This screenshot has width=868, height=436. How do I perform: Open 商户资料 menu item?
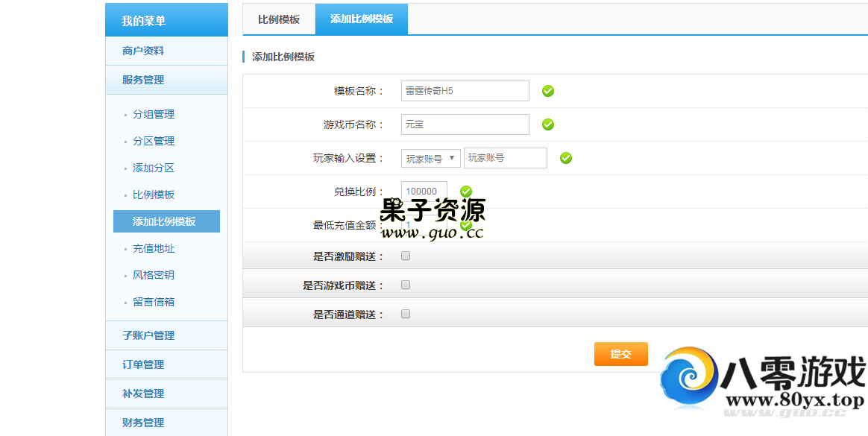click(x=143, y=51)
